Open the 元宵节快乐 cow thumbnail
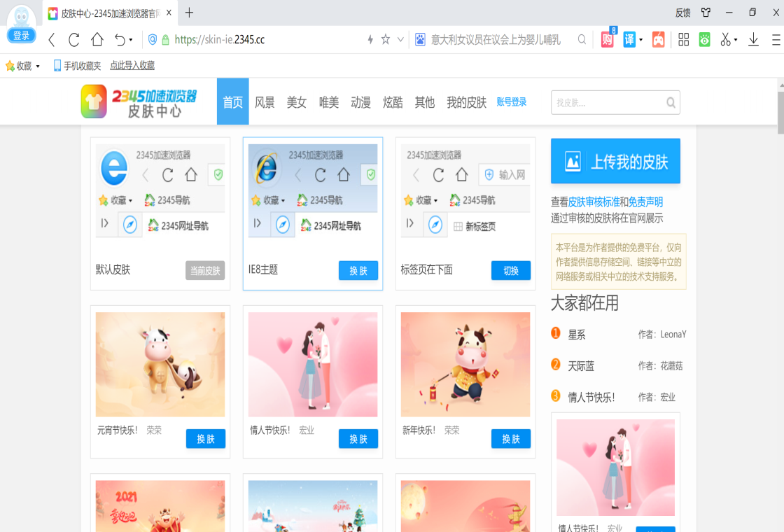 point(160,365)
